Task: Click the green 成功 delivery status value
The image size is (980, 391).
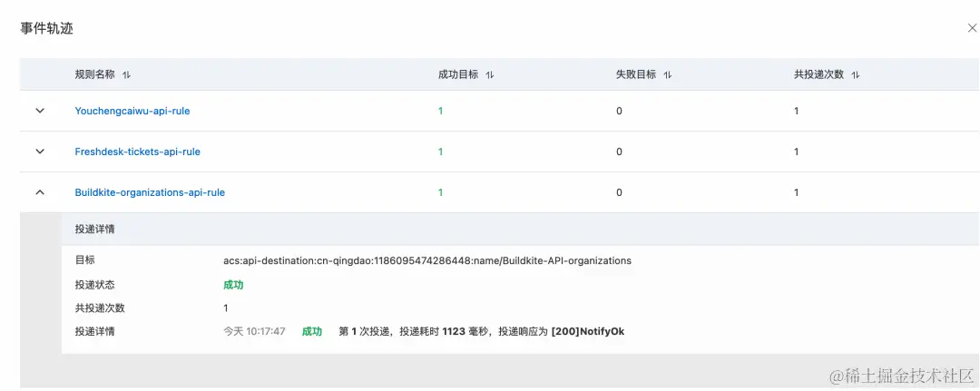Action: (233, 285)
